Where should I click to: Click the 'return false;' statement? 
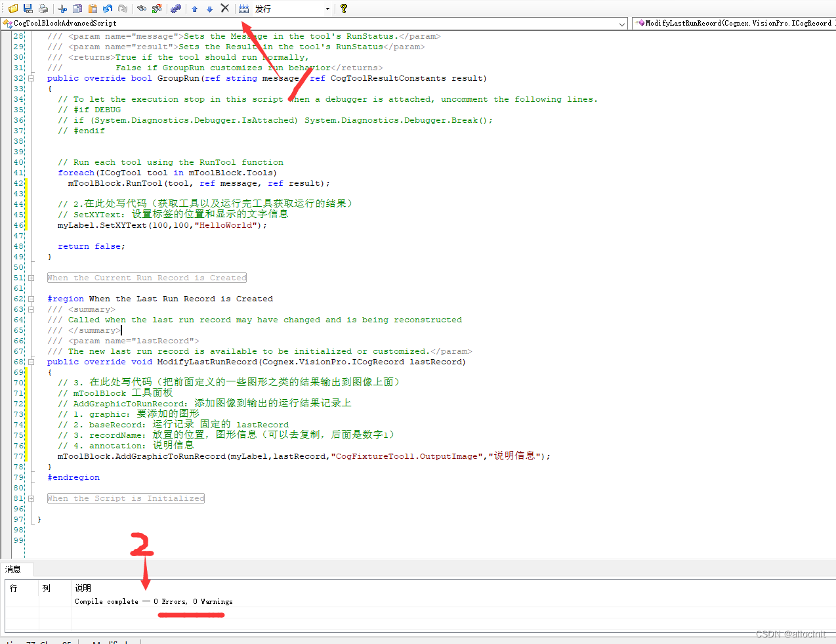point(91,246)
